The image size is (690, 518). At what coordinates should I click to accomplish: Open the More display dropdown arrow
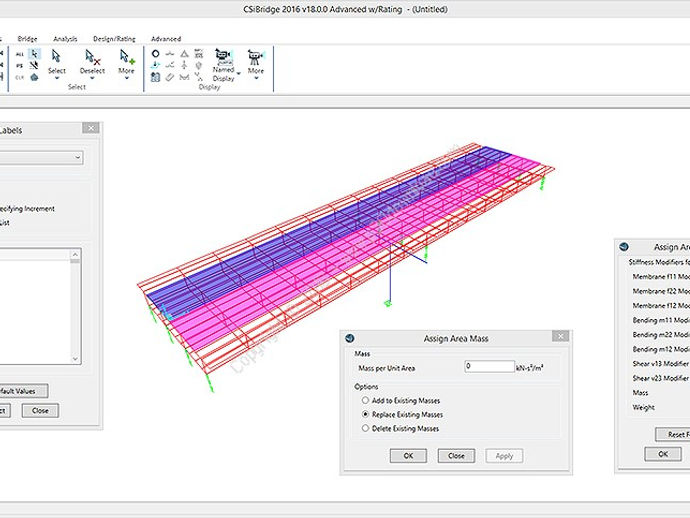[256, 78]
